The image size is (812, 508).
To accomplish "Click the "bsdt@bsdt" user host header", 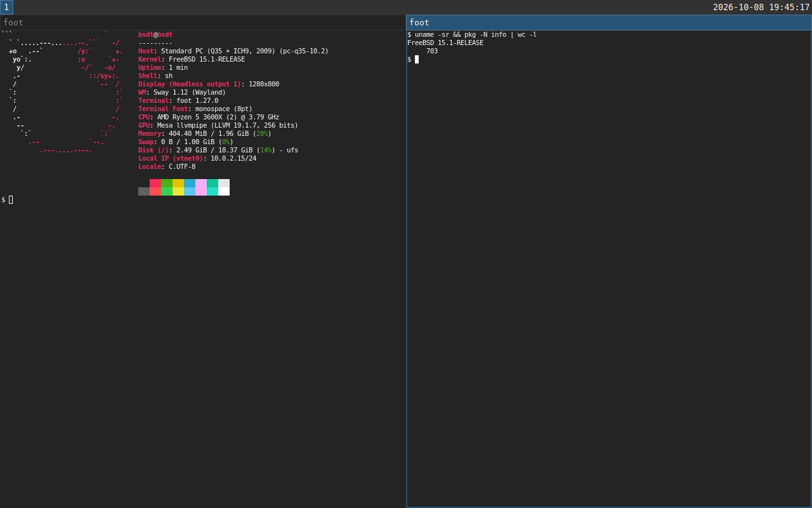I will (155, 35).
